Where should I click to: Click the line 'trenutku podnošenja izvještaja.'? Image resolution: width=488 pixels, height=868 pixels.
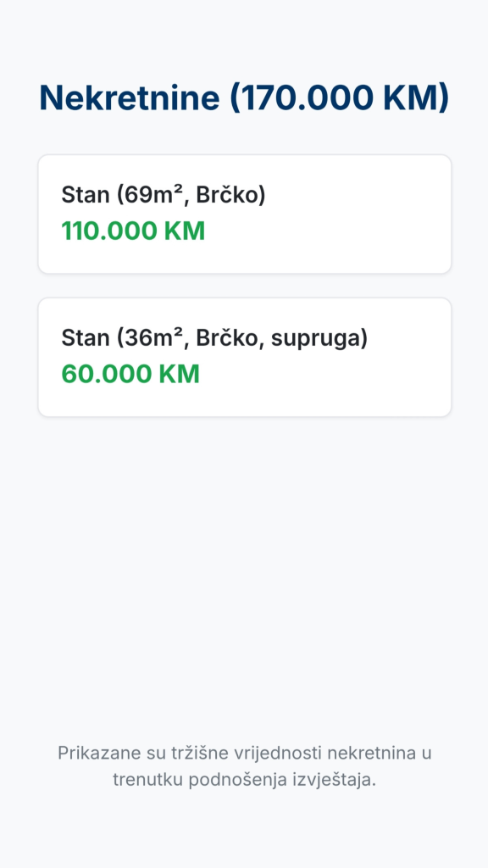[245, 780]
